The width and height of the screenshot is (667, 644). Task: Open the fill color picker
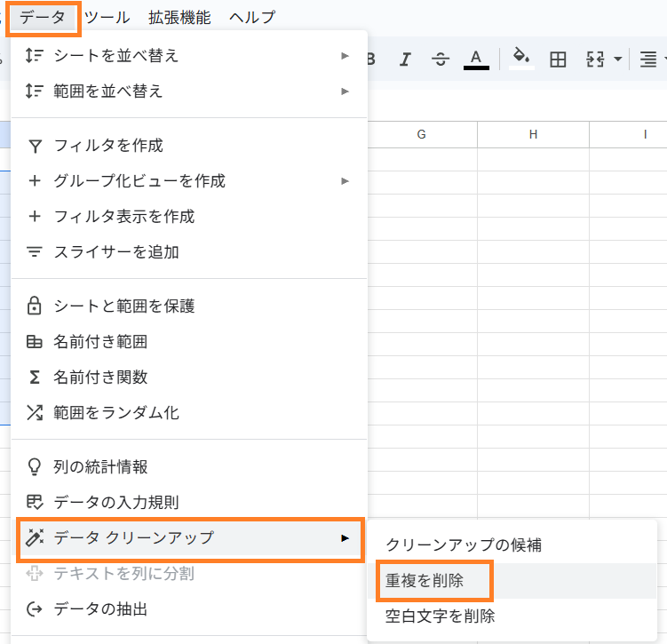[x=522, y=59]
